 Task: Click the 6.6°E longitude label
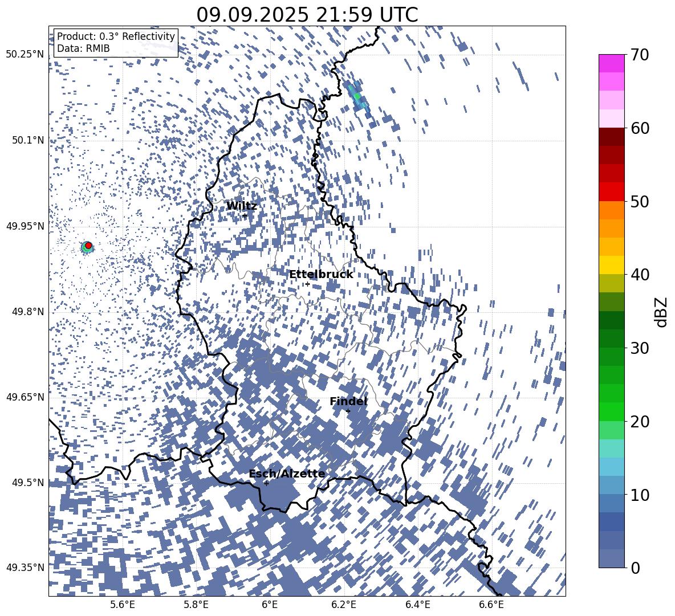pos(491,605)
